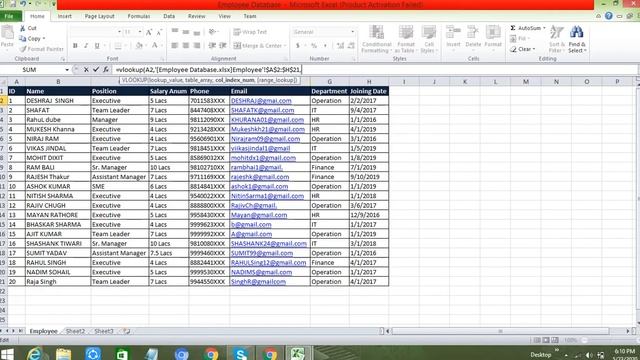Activate the Format Painter brush

(x=23, y=49)
